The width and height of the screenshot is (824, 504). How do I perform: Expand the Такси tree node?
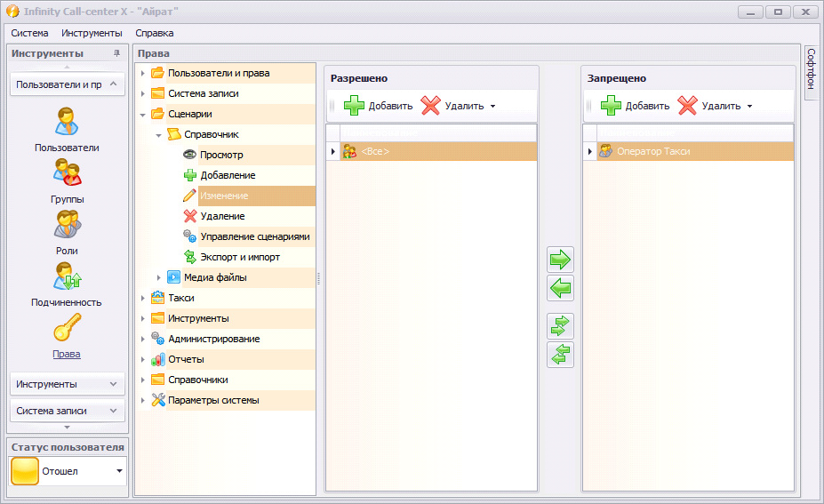pos(143,298)
